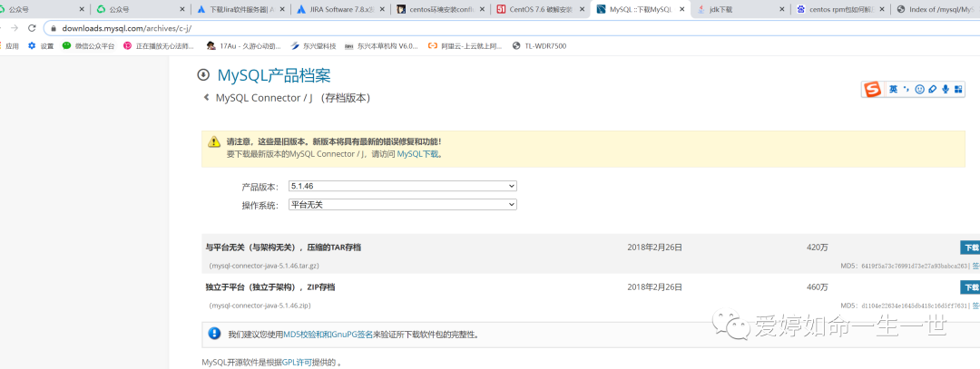Open the GPL许可 link
This screenshot has height=369, width=980.
pos(296,362)
